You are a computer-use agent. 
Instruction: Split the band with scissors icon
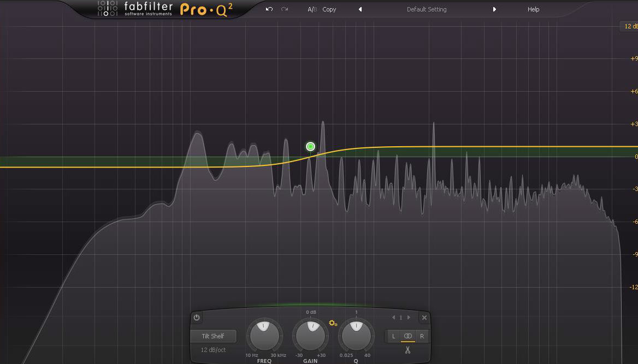click(407, 350)
